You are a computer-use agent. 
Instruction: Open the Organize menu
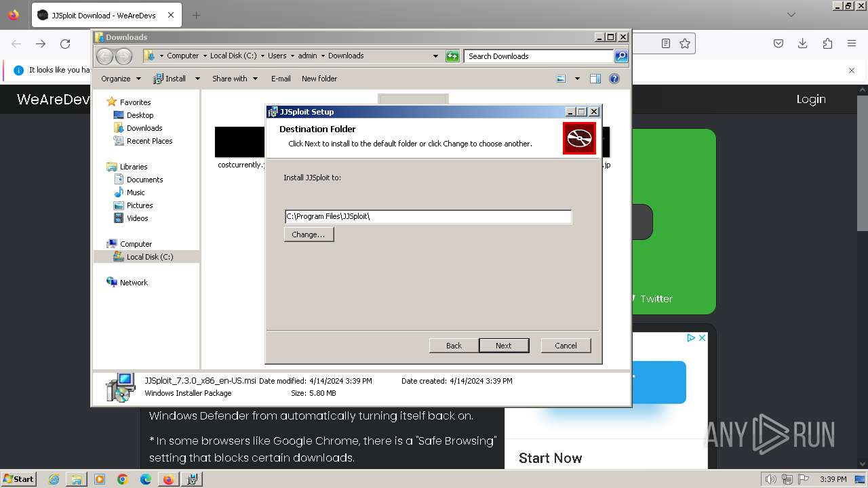121,79
